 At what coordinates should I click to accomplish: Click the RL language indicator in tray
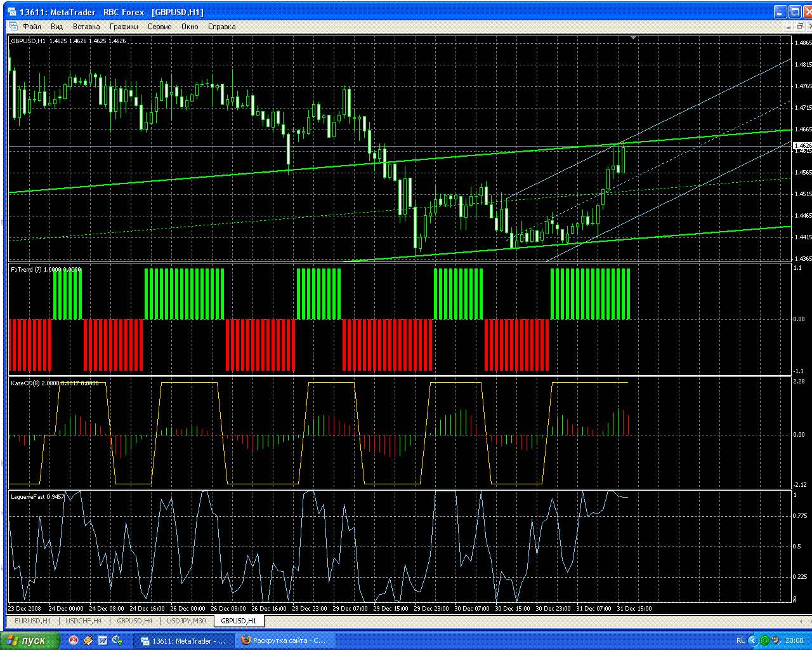coord(740,640)
